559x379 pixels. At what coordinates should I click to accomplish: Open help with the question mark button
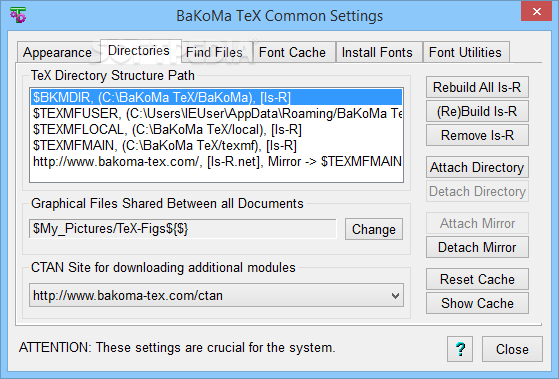tap(460, 349)
